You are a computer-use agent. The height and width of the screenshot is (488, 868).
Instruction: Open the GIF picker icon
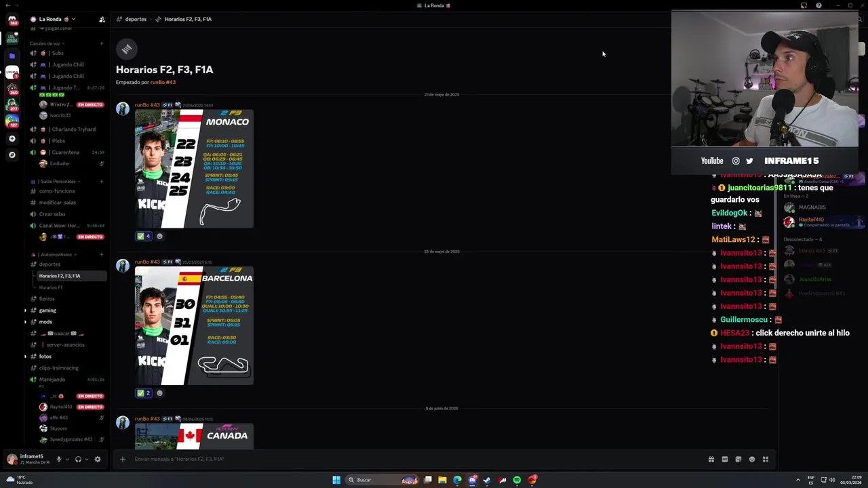point(724,459)
